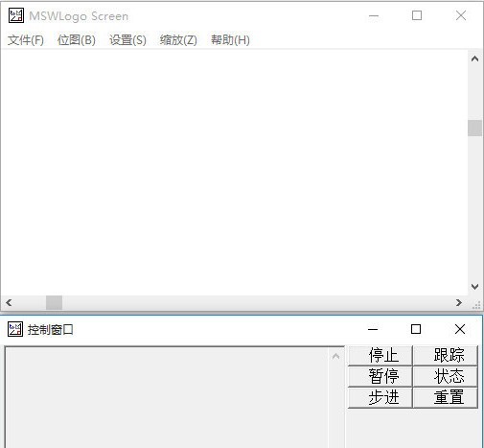Screen dimensions: 484x448
Task: Click the screen's vertical scroll up arrow
Action: 475,59
